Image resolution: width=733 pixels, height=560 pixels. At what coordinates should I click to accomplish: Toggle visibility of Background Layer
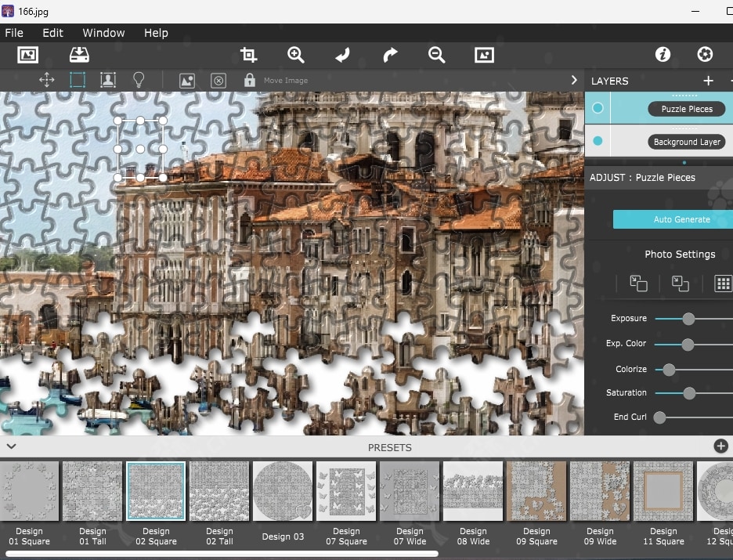598,142
